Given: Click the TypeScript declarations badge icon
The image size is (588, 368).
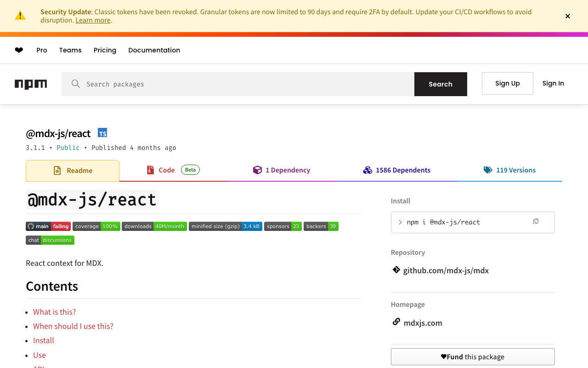Looking at the screenshot, I should pyautogui.click(x=102, y=133).
